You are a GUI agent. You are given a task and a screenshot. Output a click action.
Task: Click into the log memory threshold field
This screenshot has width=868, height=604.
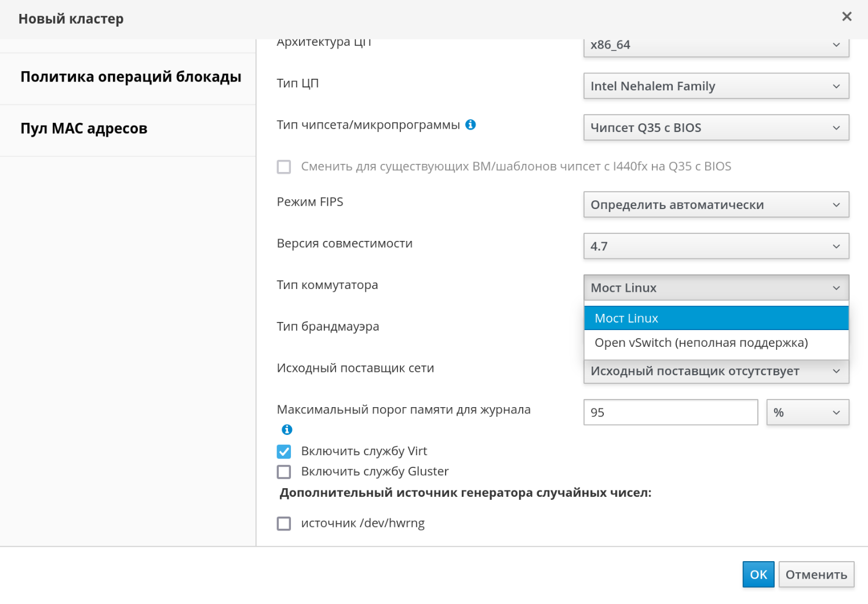point(670,413)
